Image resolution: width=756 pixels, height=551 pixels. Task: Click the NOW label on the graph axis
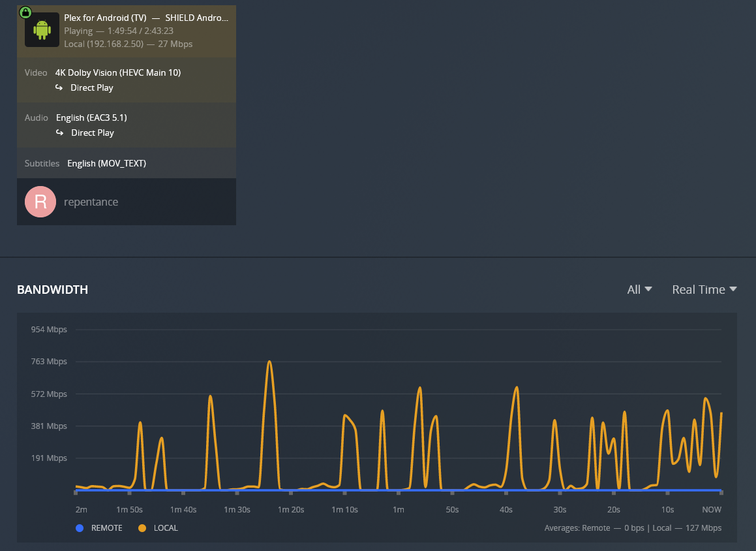711,509
